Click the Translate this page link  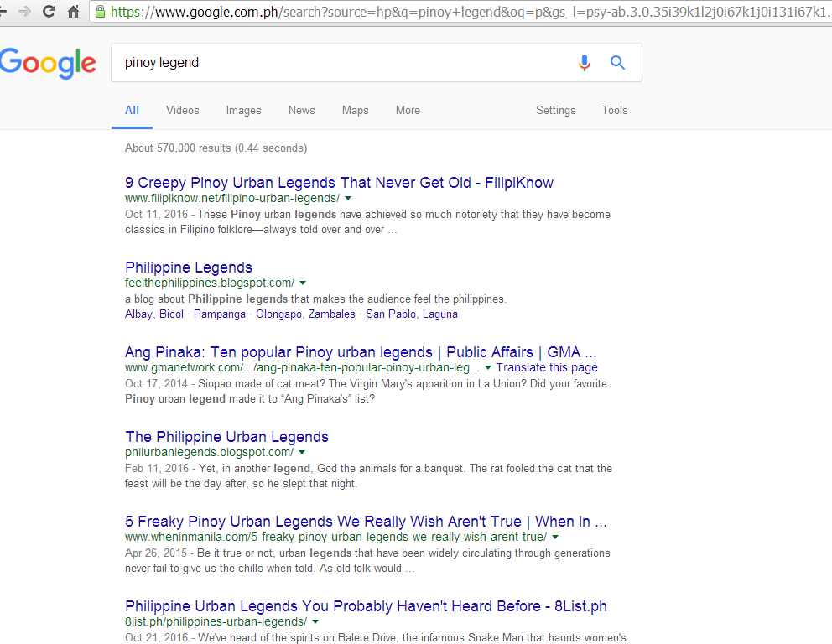click(x=546, y=366)
